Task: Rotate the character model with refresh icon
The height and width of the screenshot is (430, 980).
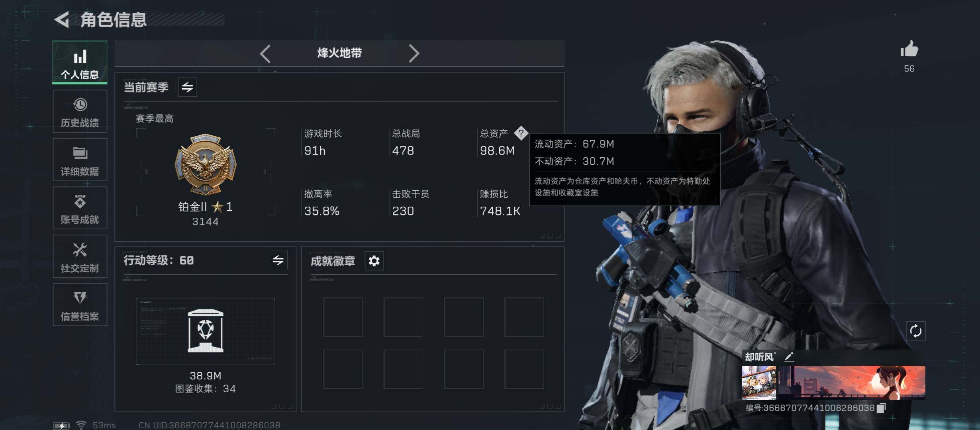Action: click(x=915, y=331)
